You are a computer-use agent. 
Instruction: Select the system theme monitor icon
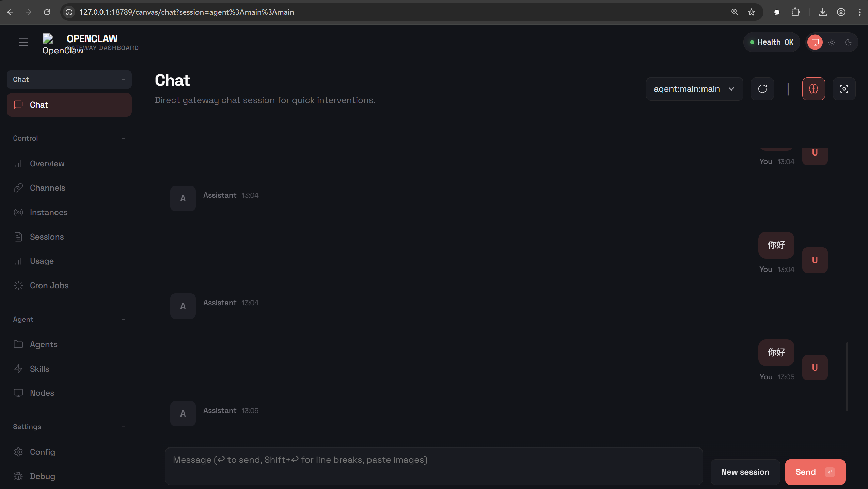click(815, 42)
